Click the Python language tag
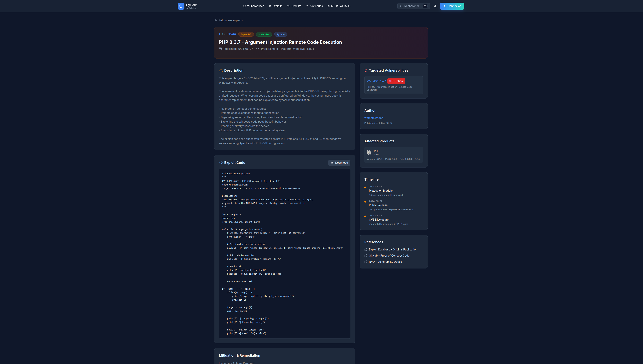This screenshot has height=364, width=643. click(280, 35)
